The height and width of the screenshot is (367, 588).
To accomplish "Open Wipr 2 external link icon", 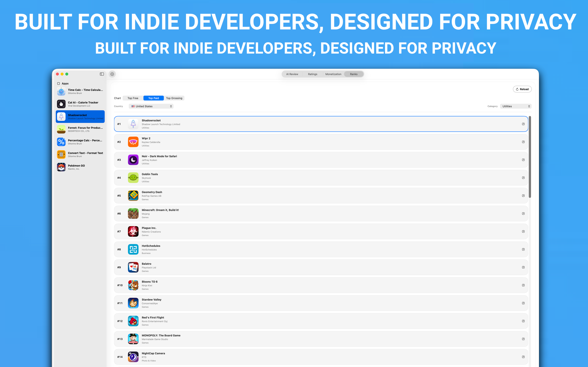I will (x=523, y=142).
